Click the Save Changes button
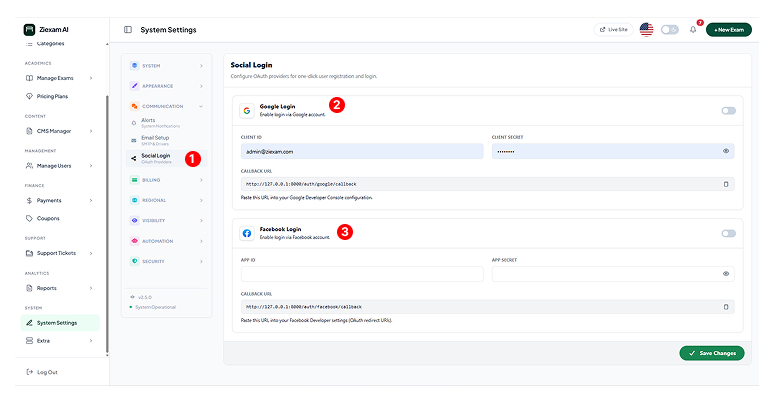This screenshot has height=403, width=774. coord(711,353)
